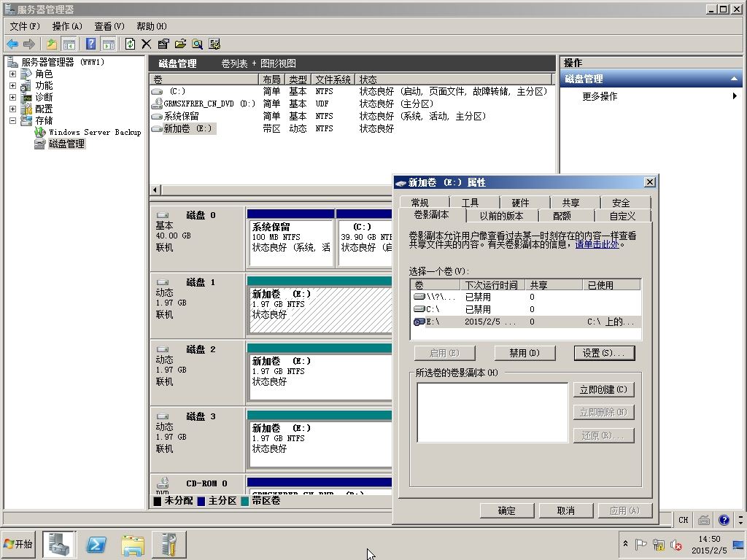
Task: Open the 文件(F) menu
Action: (25, 26)
